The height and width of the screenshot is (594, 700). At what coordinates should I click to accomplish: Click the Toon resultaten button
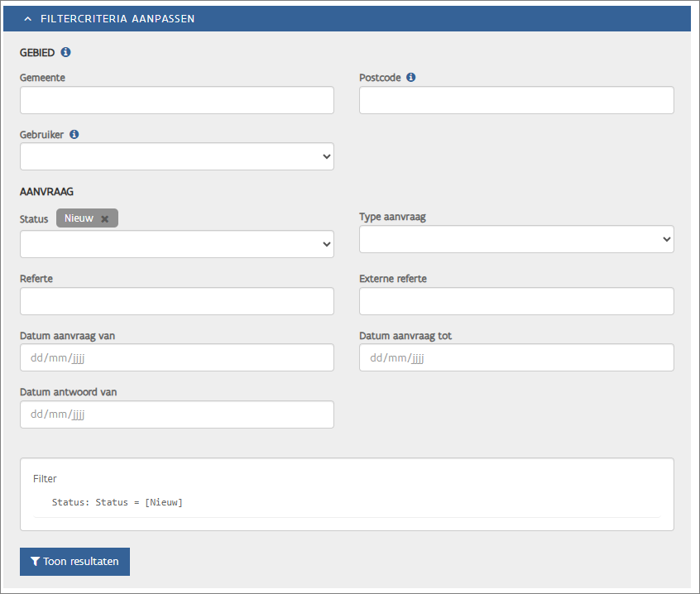tap(74, 561)
